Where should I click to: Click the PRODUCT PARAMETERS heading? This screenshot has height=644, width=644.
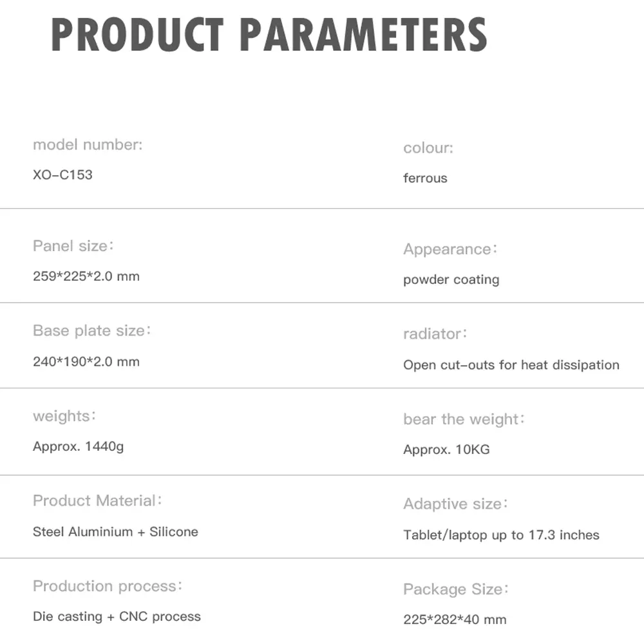click(269, 35)
